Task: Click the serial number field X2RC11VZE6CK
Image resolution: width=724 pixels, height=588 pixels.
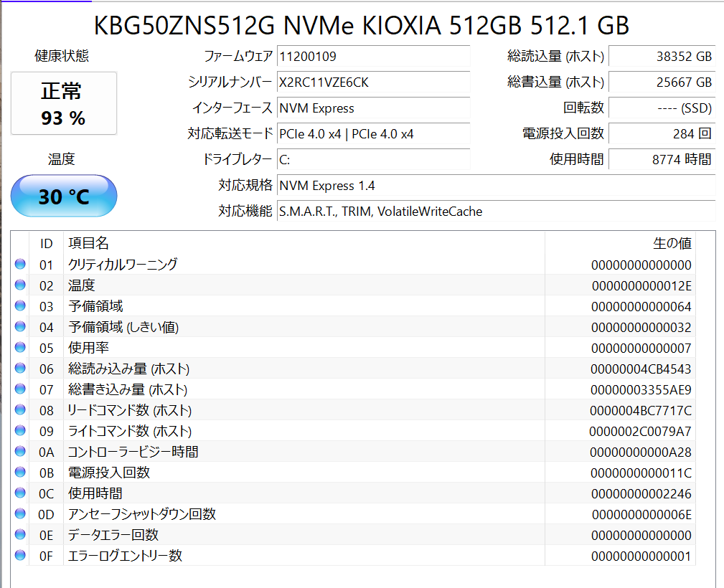Action: pyautogui.click(x=373, y=82)
